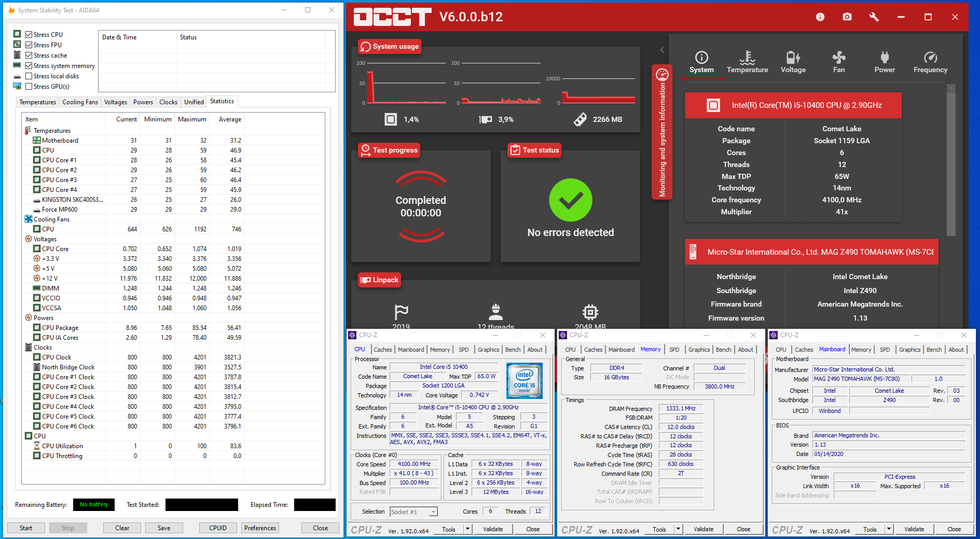This screenshot has height=539, width=980.
Task: Click the Clear button in AIDA64
Action: coord(122,528)
